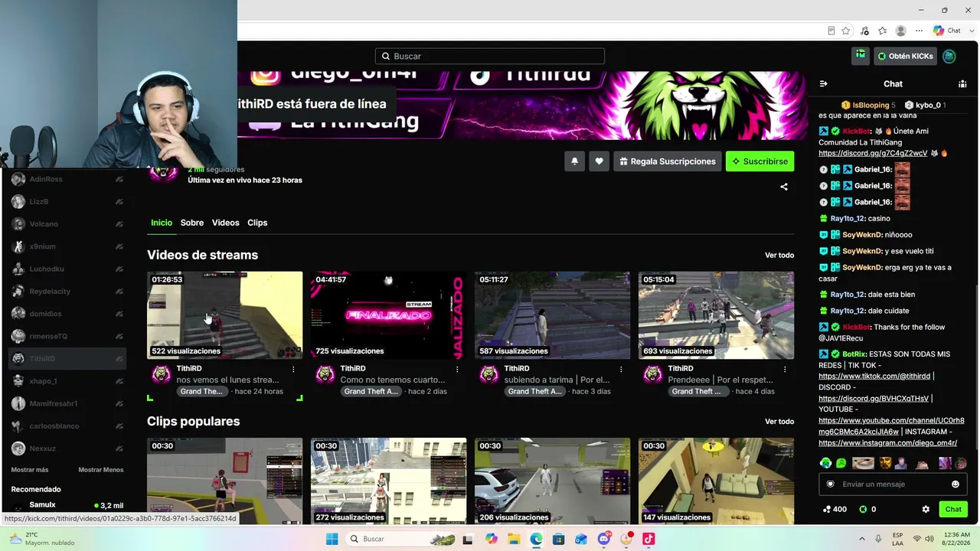The width and height of the screenshot is (980, 551).
Task: Click the Kick search field
Action: pyautogui.click(x=490, y=56)
